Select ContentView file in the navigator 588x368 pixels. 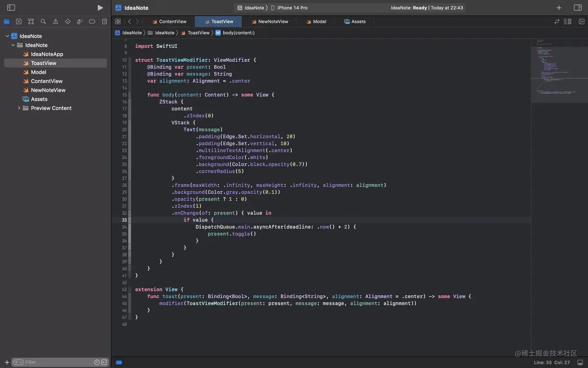[55, 81]
